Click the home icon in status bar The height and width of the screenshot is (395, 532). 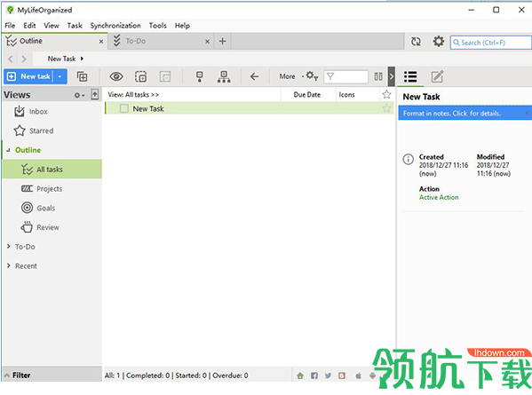pos(300,375)
